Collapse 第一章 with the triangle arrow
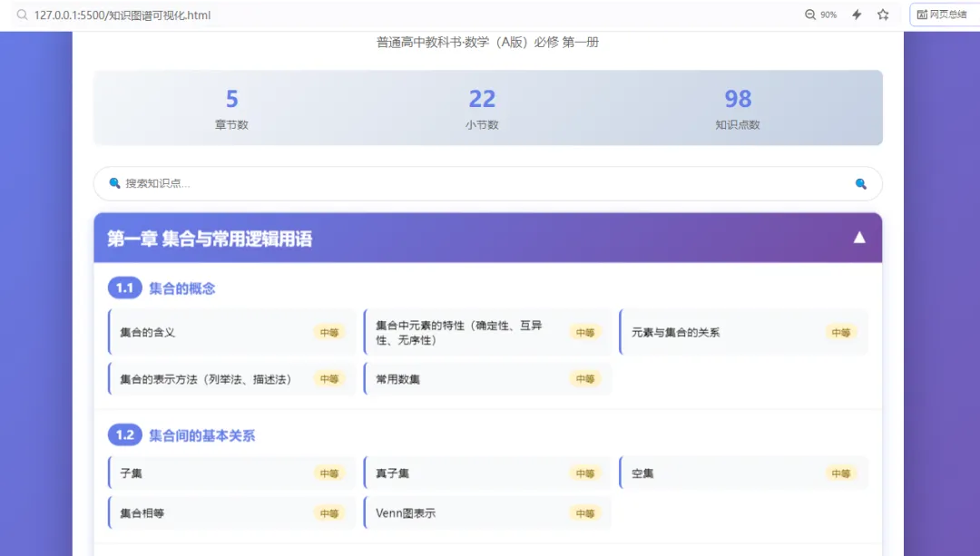The height and width of the screenshot is (556, 980). [x=859, y=238]
